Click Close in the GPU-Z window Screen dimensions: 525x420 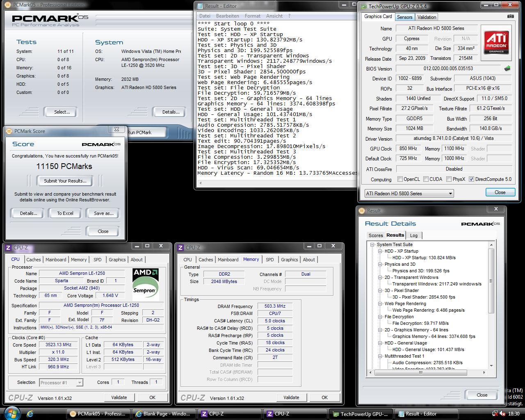click(x=500, y=192)
